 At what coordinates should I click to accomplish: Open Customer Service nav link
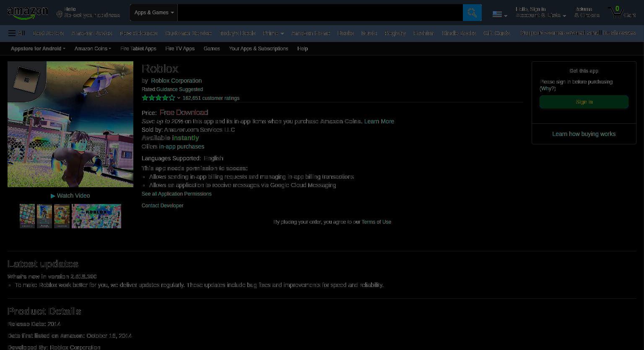pyautogui.click(x=188, y=33)
